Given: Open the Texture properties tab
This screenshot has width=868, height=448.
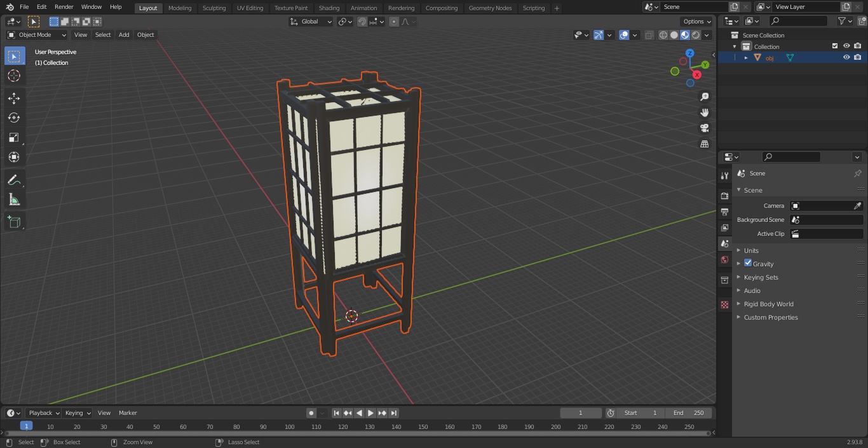Looking at the screenshot, I should pos(724,304).
